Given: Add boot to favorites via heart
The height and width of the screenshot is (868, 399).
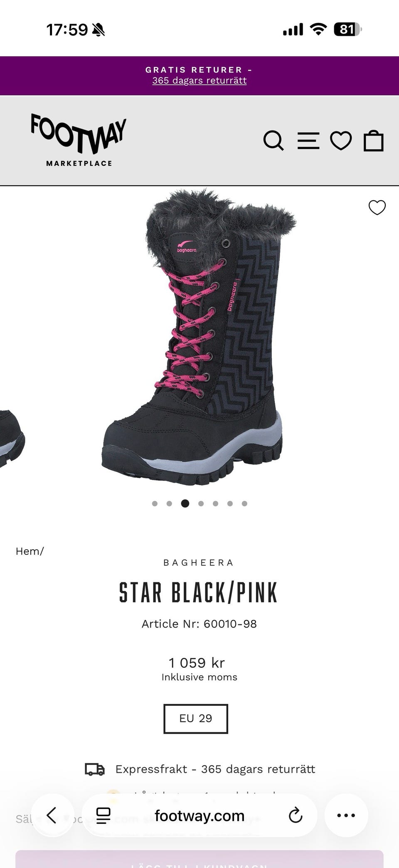Looking at the screenshot, I should pyautogui.click(x=377, y=207).
